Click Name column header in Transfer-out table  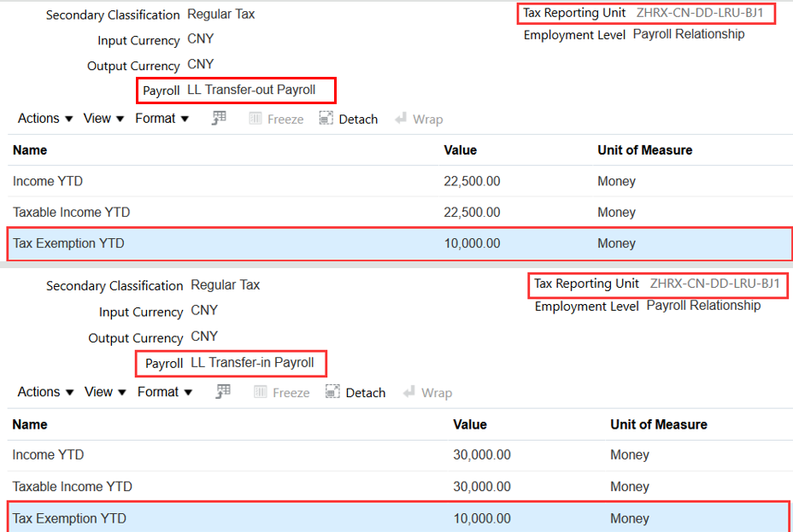(x=30, y=150)
